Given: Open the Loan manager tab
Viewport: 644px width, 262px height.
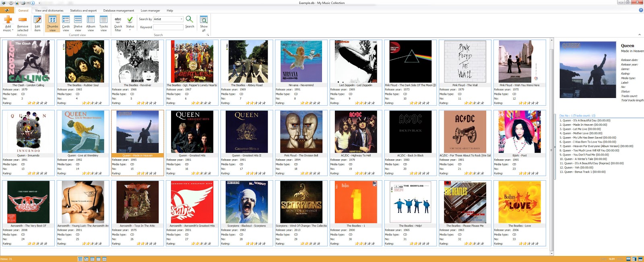Looking at the screenshot, I should (150, 10).
